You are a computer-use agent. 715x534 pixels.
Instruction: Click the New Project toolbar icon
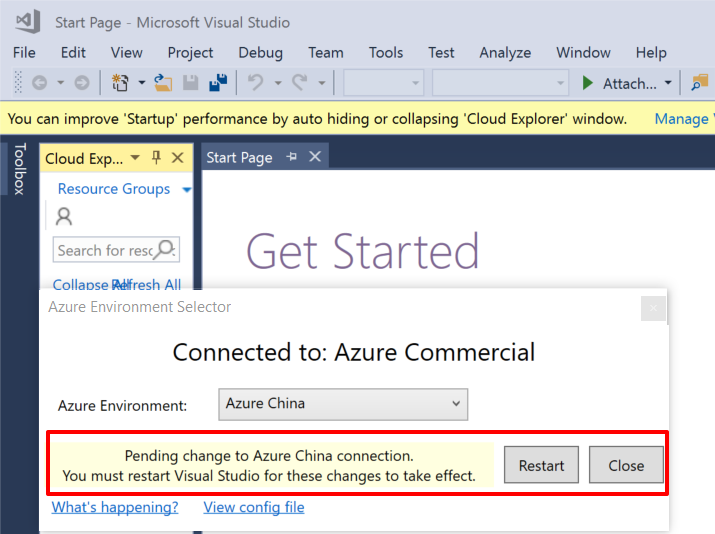click(121, 83)
